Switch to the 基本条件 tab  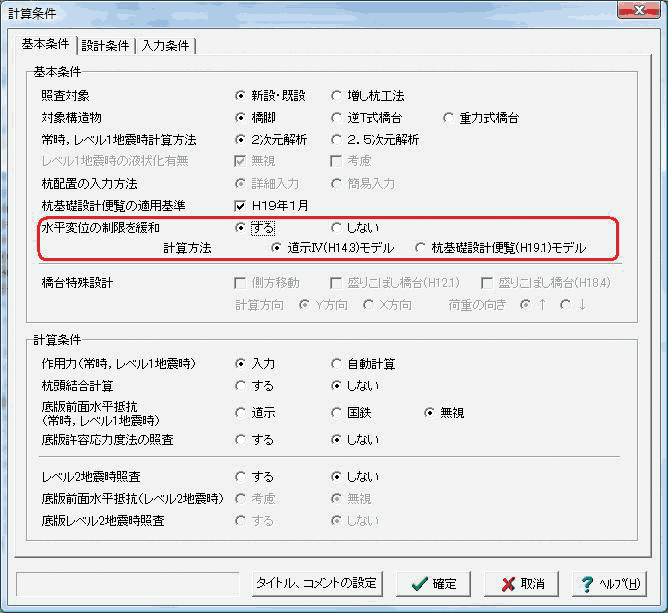45,44
